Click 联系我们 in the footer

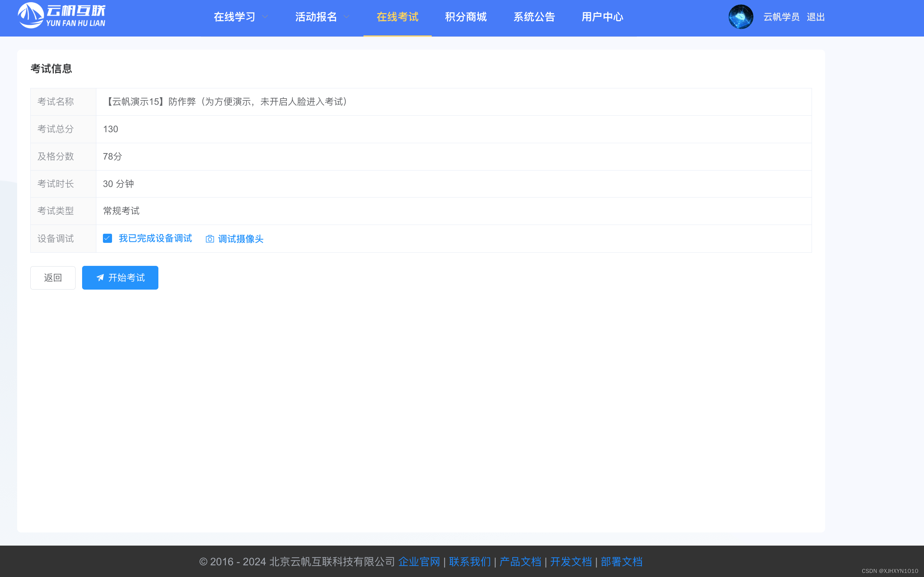click(469, 562)
